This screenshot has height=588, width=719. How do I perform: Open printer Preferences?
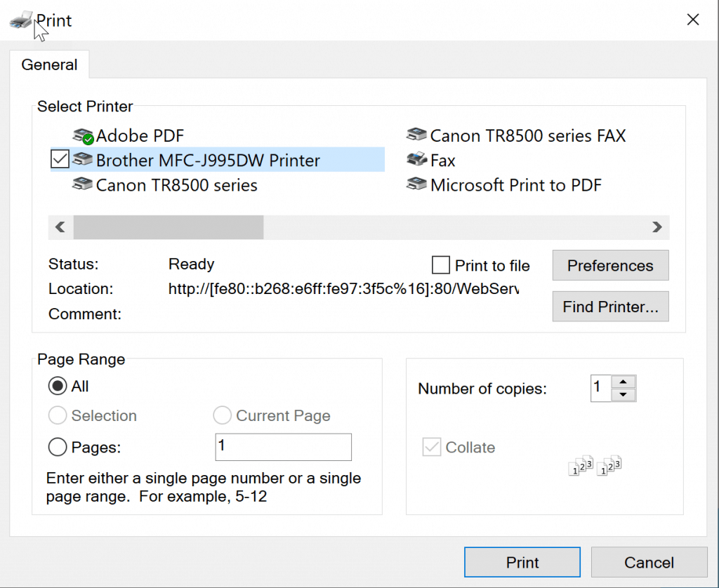pyautogui.click(x=610, y=265)
